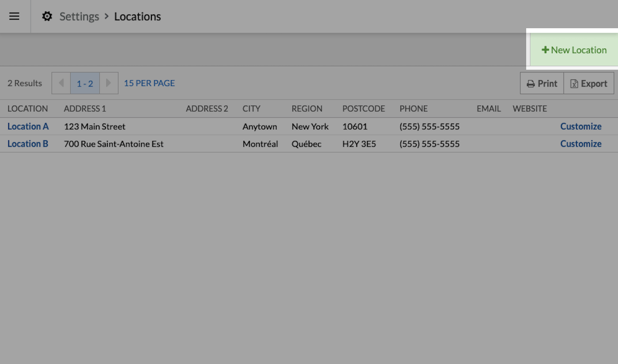Image resolution: width=618 pixels, height=364 pixels.
Task: Go to previous page of results
Action: coord(61,83)
